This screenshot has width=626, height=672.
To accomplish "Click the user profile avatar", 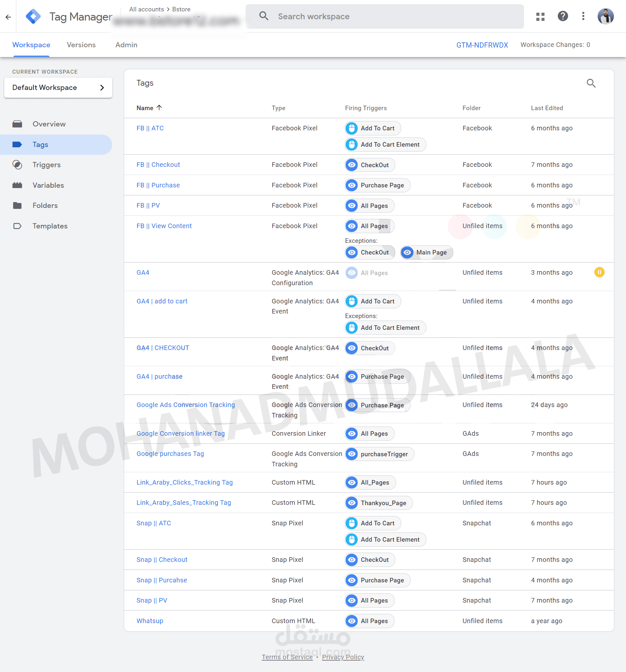I will click(605, 16).
